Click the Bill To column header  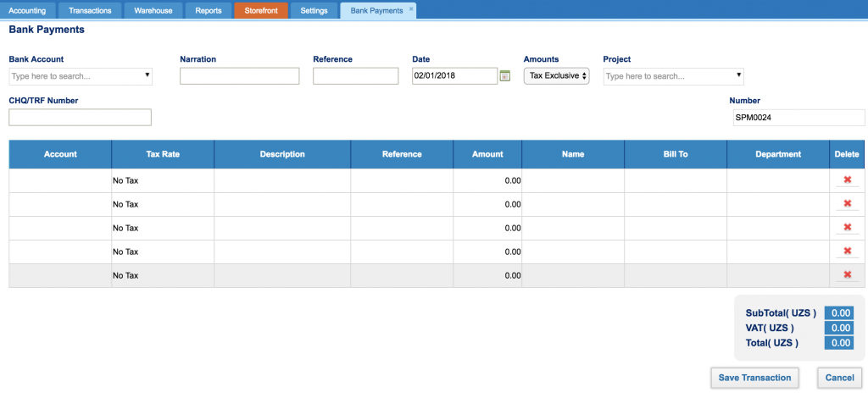[676, 154]
